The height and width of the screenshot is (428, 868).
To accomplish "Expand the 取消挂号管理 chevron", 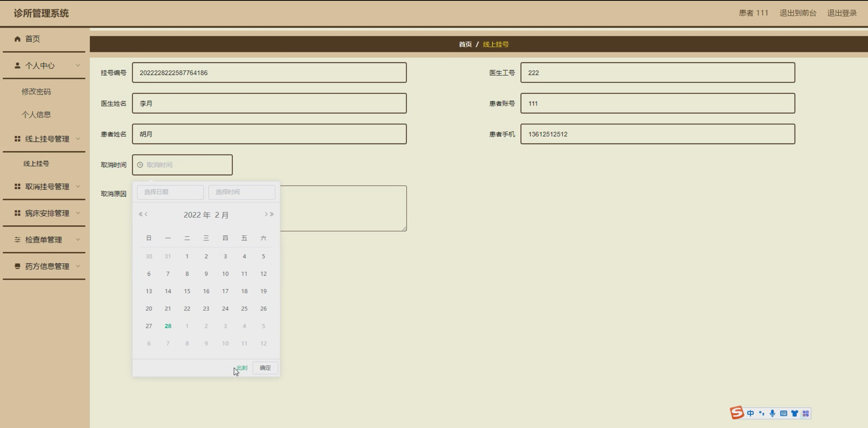I will coord(78,187).
